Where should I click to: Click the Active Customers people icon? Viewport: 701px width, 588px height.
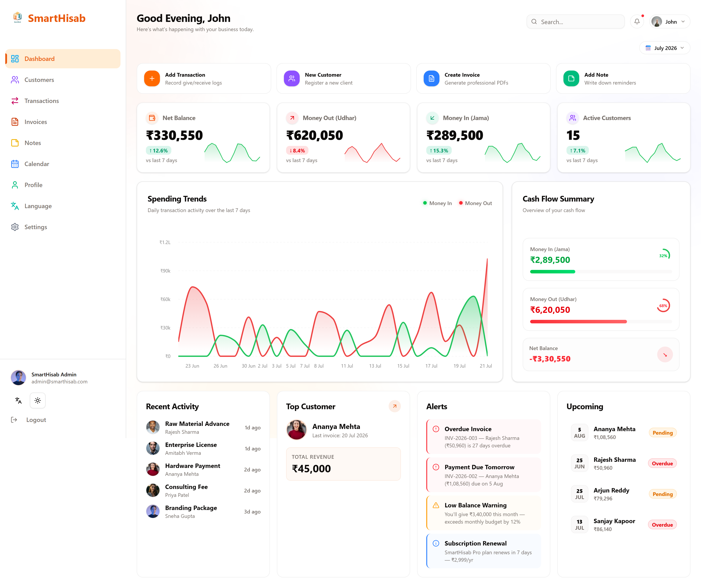tap(572, 118)
